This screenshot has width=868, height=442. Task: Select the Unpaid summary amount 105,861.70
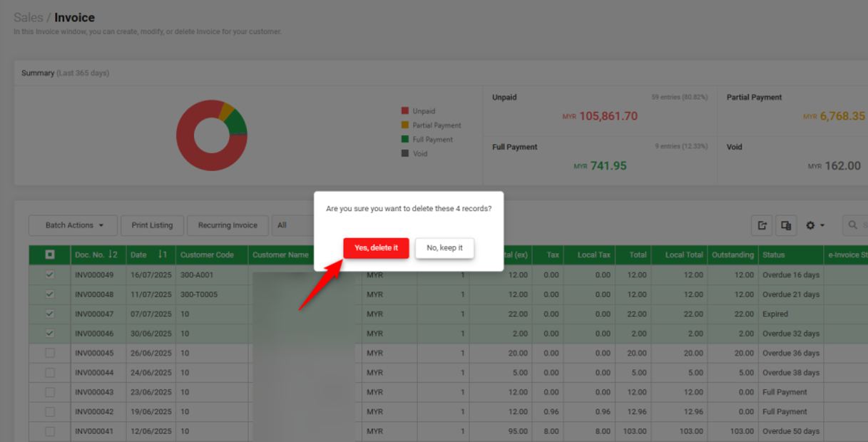coord(608,116)
